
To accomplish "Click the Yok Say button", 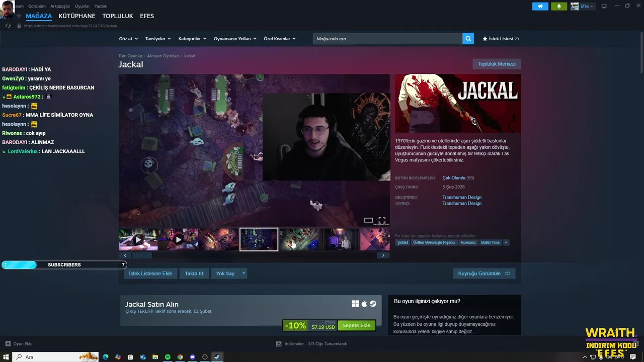I will tap(225, 274).
